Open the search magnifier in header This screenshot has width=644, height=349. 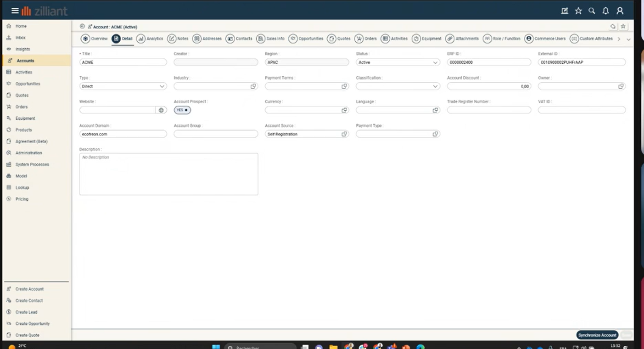[592, 11]
